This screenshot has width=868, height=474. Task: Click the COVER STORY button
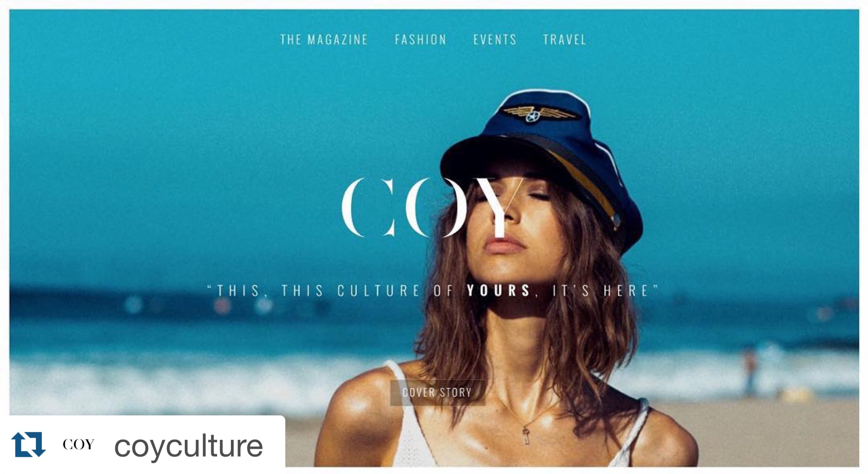(x=437, y=392)
